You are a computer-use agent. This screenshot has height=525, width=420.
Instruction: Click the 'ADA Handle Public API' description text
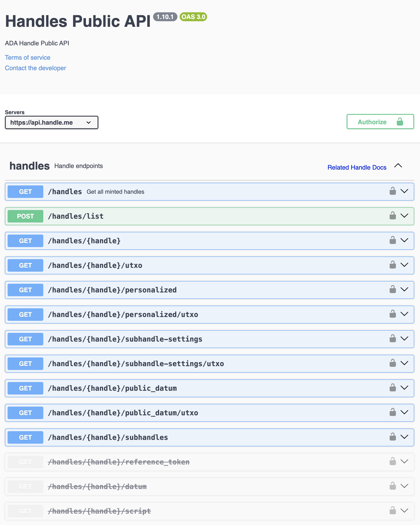[37, 43]
